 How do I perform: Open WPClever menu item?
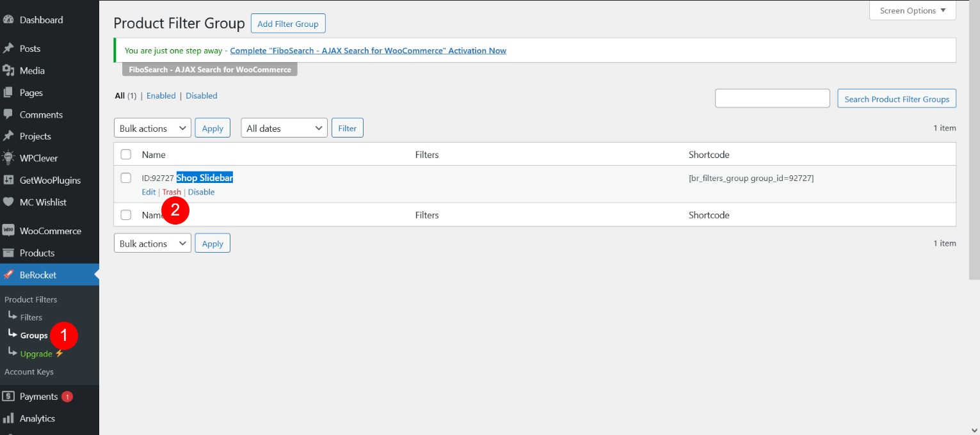[38, 158]
